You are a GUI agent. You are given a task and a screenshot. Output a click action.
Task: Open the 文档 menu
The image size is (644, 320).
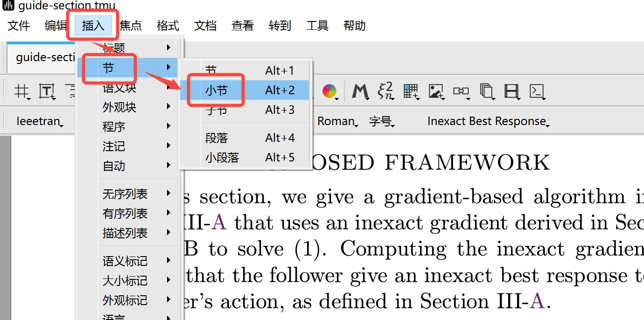(205, 25)
